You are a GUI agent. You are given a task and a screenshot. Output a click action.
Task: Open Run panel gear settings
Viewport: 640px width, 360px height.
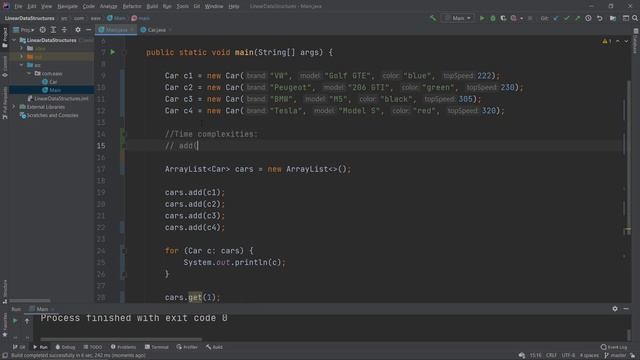coord(615,309)
